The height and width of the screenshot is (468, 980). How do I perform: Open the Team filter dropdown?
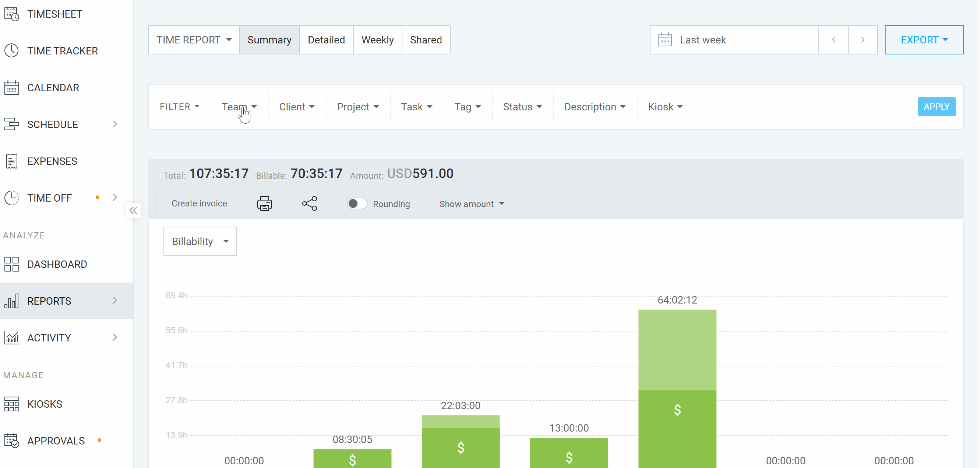[x=239, y=107]
